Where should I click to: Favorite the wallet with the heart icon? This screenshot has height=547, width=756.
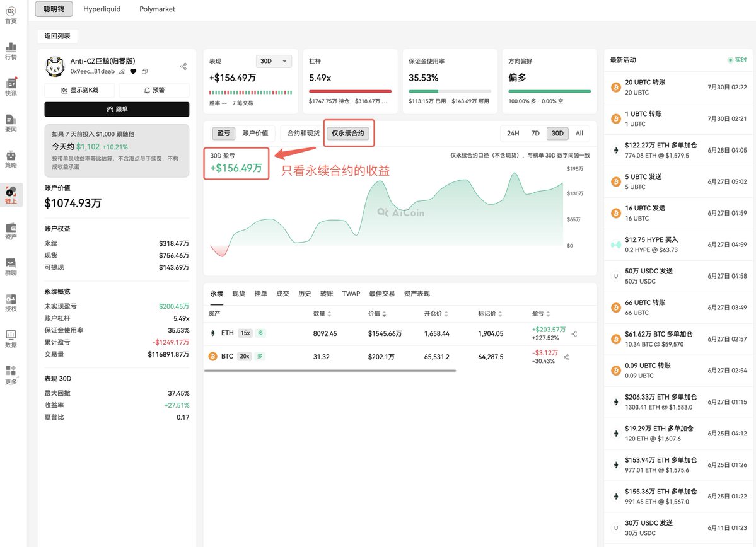(x=133, y=71)
